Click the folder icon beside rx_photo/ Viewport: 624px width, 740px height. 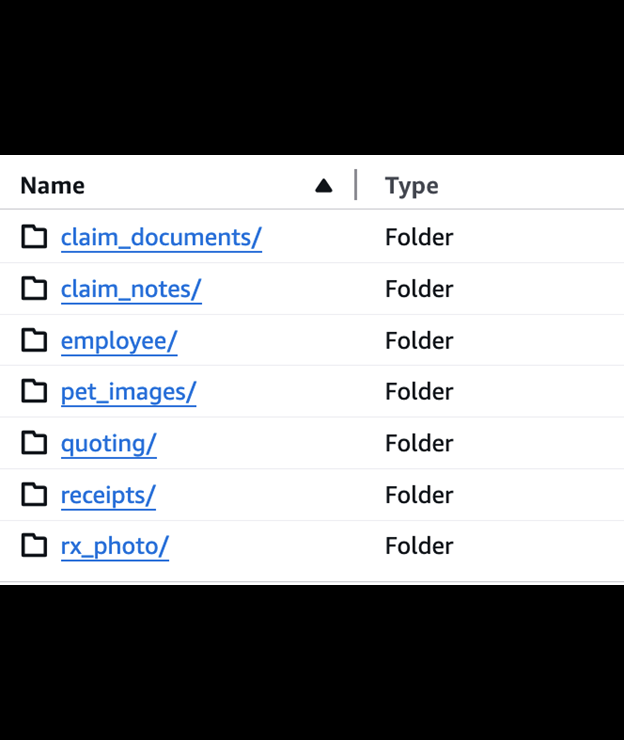coord(35,546)
